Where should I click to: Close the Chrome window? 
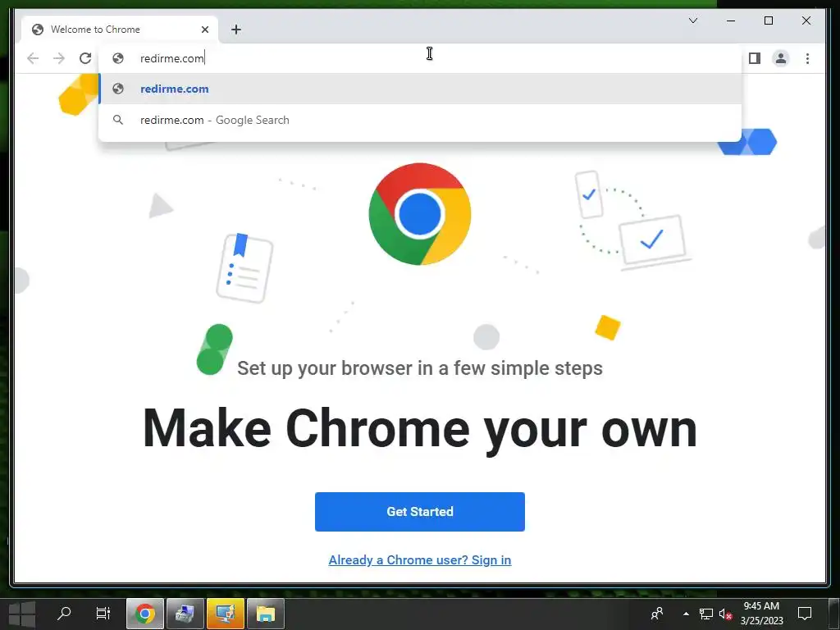806,21
